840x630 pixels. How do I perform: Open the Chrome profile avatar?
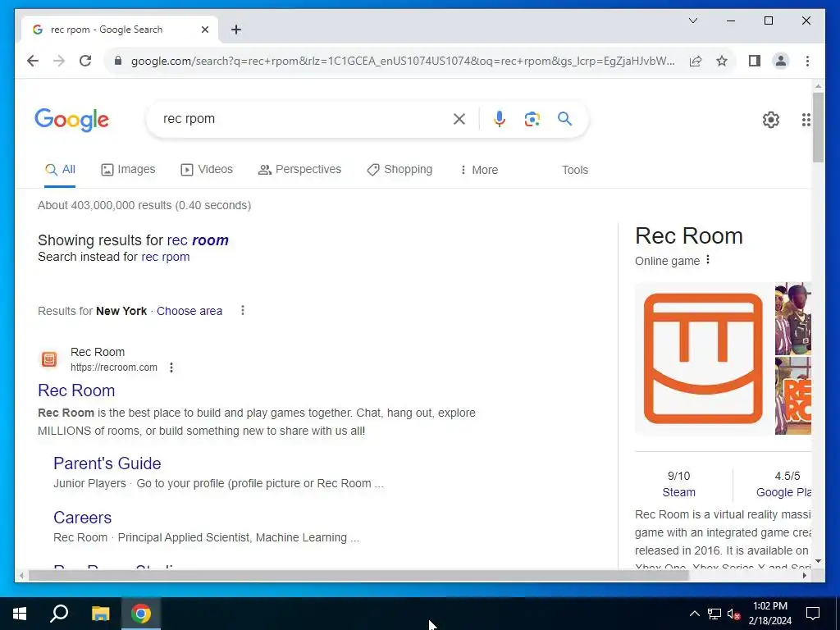(x=781, y=61)
